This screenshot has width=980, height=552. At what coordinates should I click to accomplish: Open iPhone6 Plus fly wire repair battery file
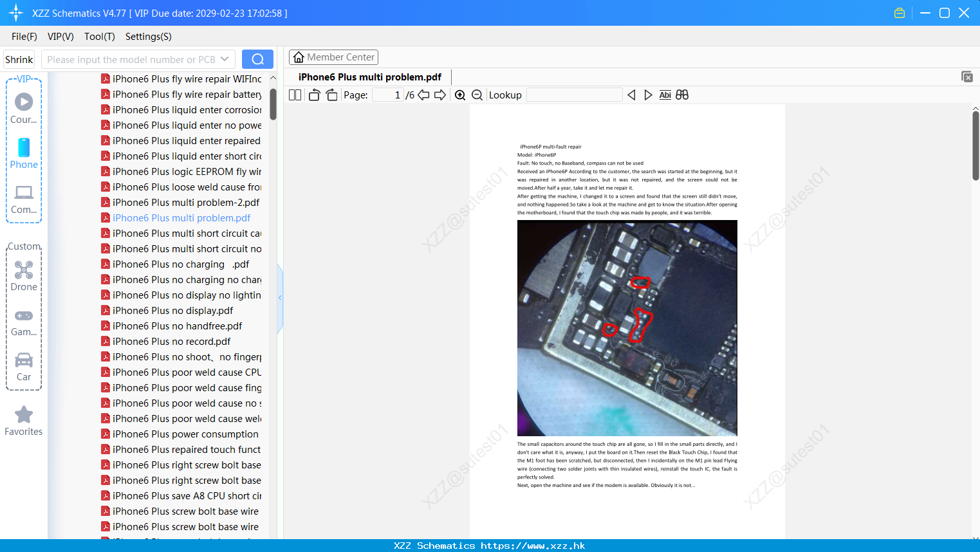(181, 95)
